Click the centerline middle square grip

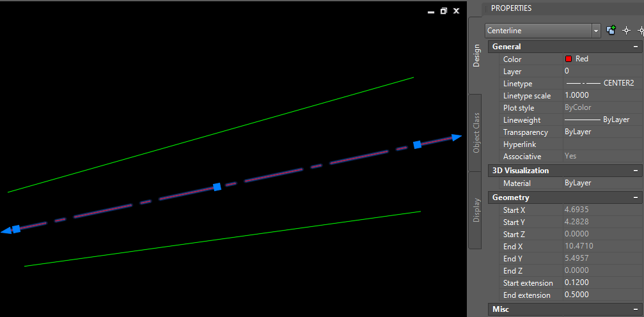217,187
